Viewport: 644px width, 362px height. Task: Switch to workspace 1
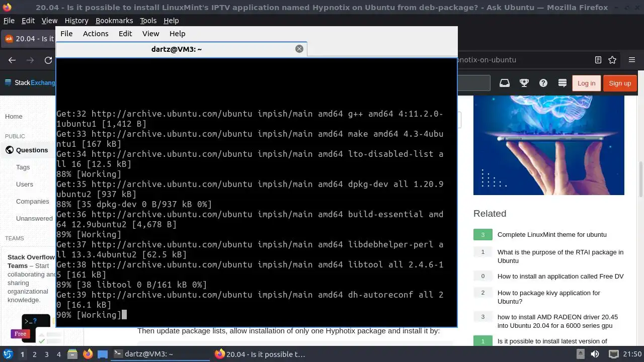point(22,354)
